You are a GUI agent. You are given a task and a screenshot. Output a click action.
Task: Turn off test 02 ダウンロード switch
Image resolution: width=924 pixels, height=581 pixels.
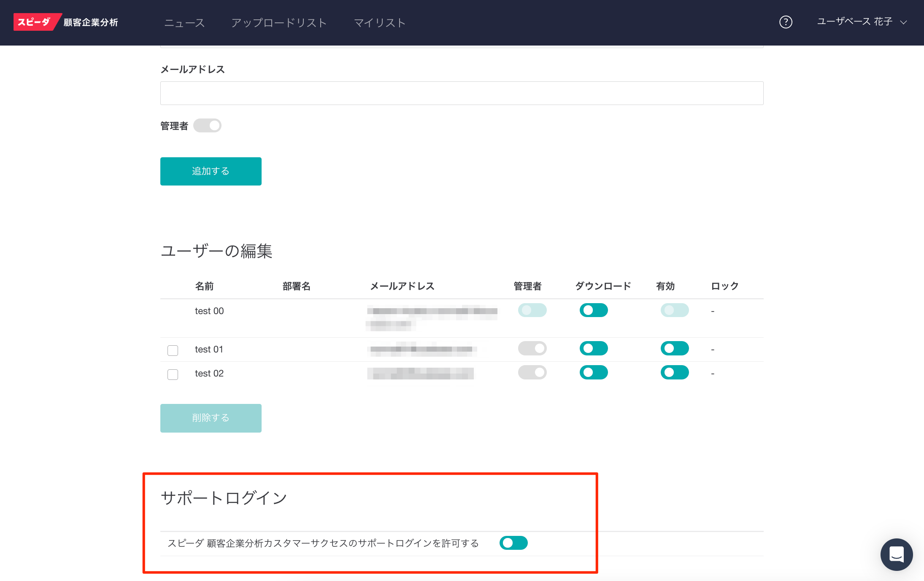point(593,372)
